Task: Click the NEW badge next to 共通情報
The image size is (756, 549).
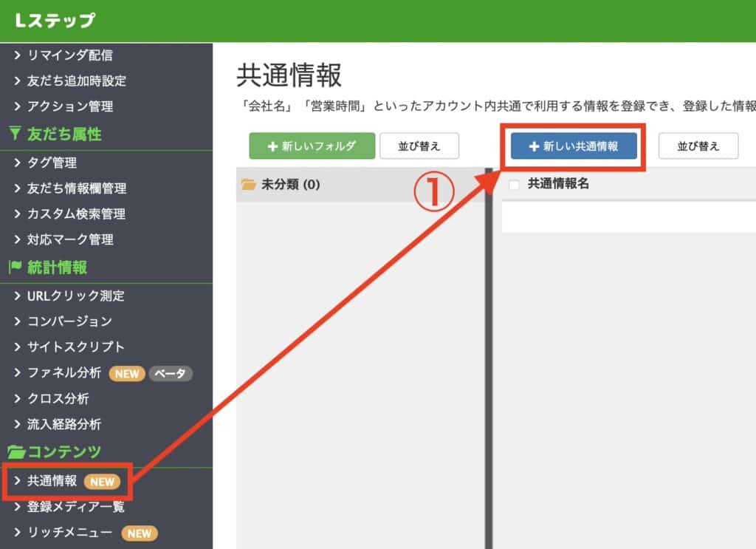Action: (102, 482)
